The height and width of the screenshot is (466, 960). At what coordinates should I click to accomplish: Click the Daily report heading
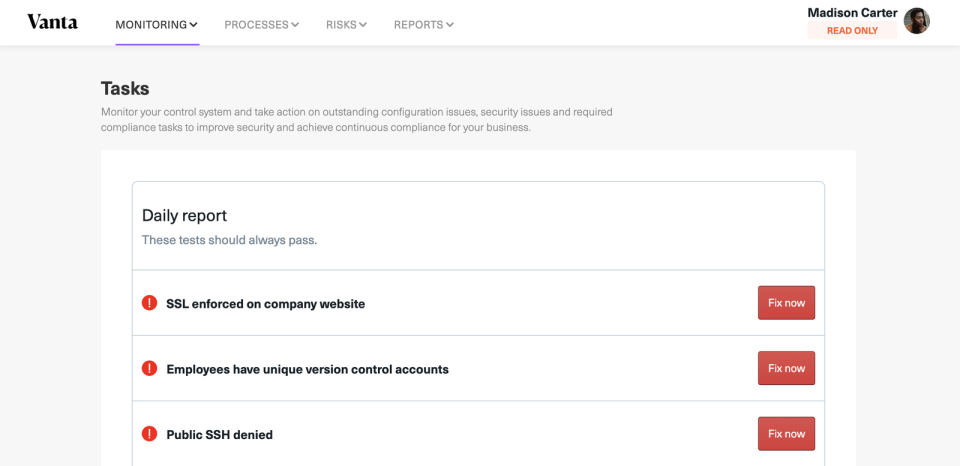[x=184, y=216]
